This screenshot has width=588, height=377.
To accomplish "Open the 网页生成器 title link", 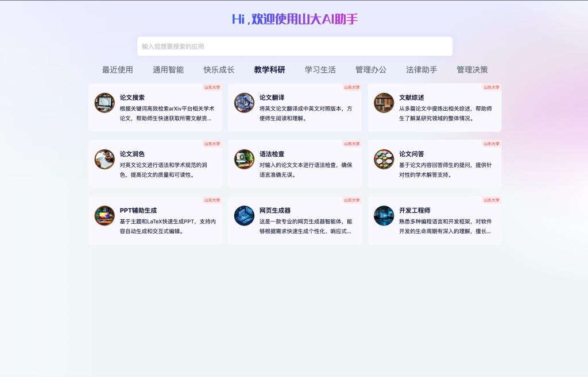I will 275,211.
